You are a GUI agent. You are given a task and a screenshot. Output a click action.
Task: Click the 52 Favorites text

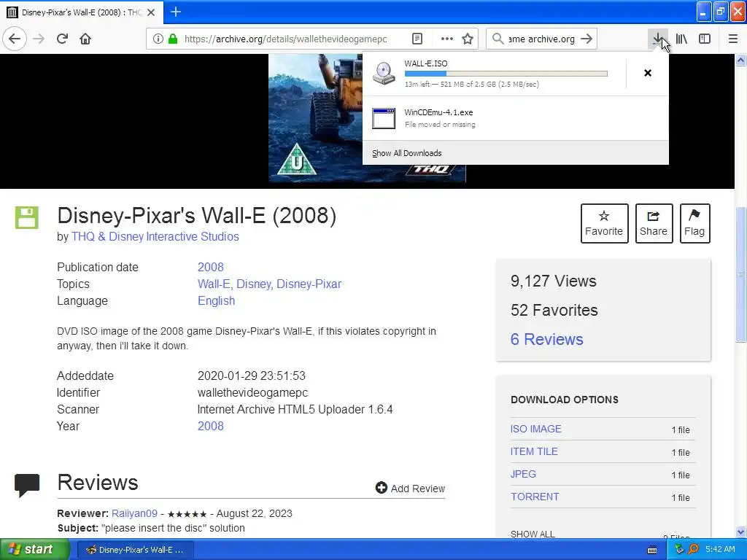coord(554,311)
